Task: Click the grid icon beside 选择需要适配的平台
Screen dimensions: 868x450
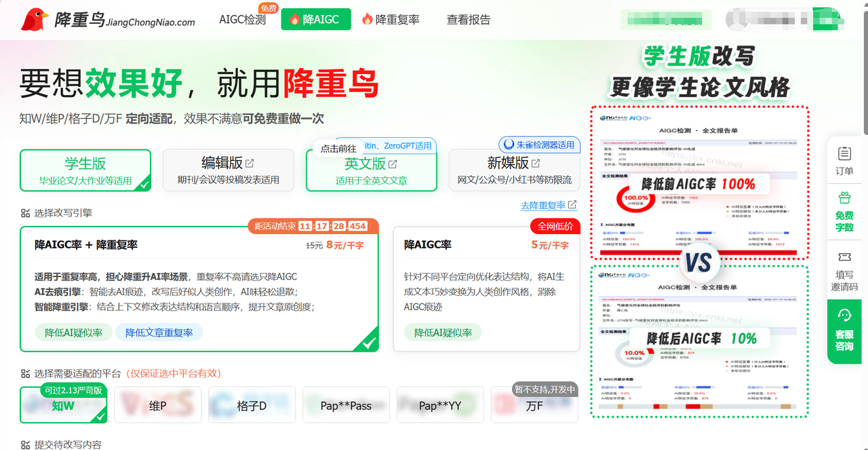Action: (x=26, y=373)
